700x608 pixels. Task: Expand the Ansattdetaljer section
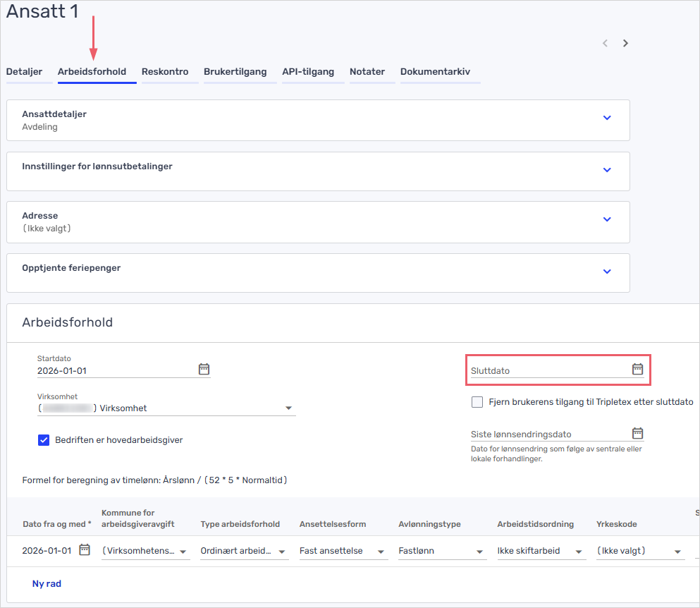coord(607,118)
